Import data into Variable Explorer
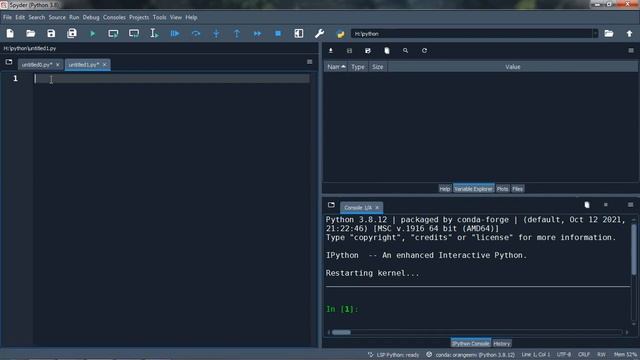Screen dimensions: 640x360 331,51
